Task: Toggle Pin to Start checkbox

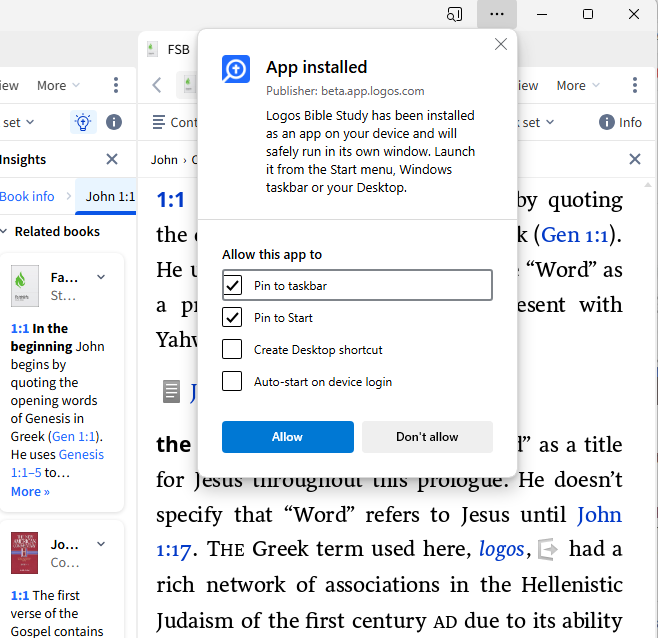Action: coord(232,317)
